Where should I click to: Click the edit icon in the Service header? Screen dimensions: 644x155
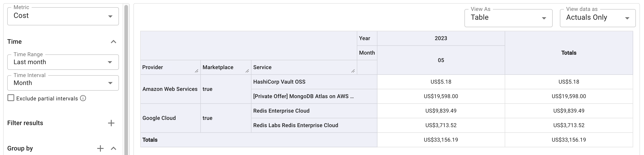(x=353, y=71)
